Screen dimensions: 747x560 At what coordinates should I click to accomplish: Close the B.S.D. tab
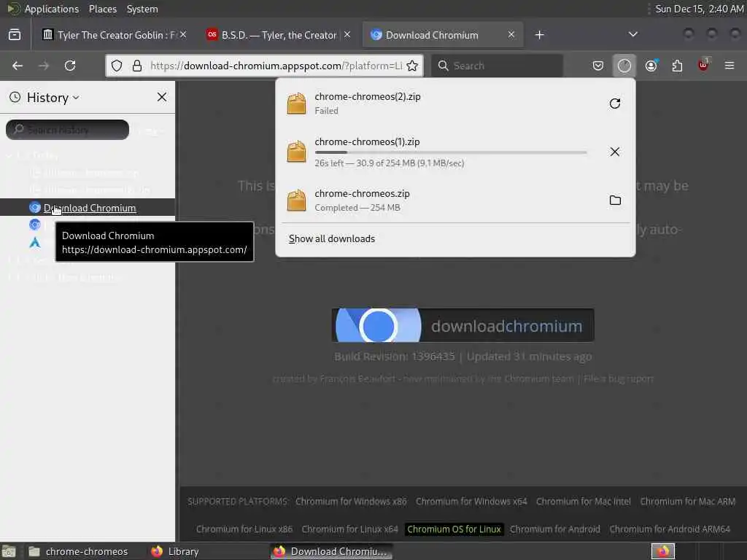point(347,35)
